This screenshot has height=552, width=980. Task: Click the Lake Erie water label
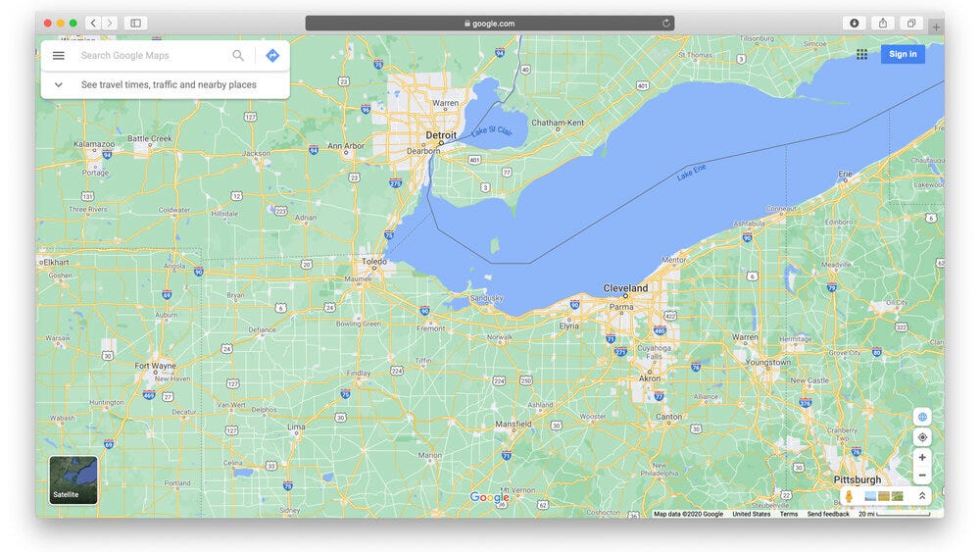tap(691, 172)
